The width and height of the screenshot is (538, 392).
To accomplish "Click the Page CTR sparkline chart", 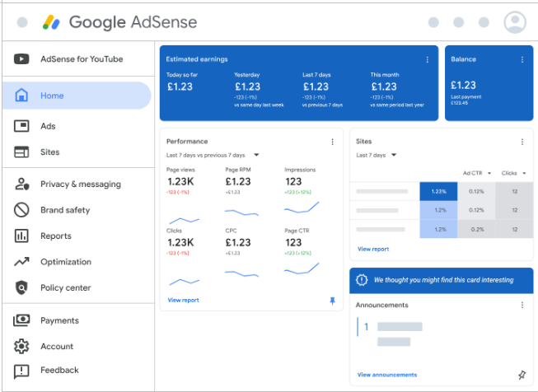I will [302, 268].
